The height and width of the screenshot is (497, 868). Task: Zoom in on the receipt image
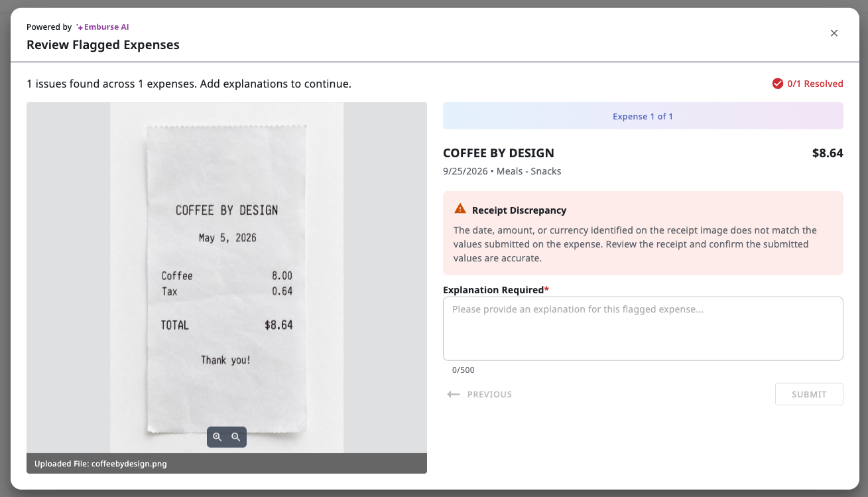[x=217, y=437]
